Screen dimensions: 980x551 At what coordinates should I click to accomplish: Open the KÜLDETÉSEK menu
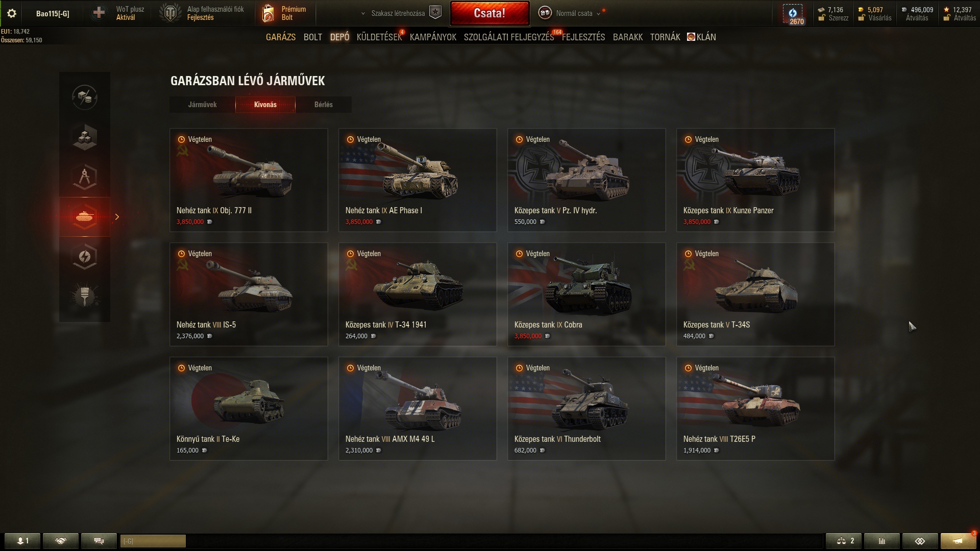point(379,37)
